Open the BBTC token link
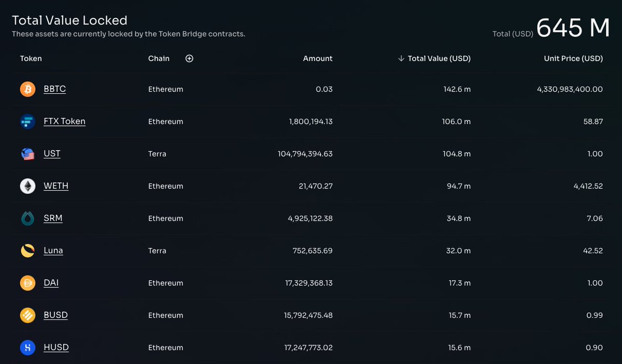Image resolution: width=622 pixels, height=364 pixels. point(54,89)
